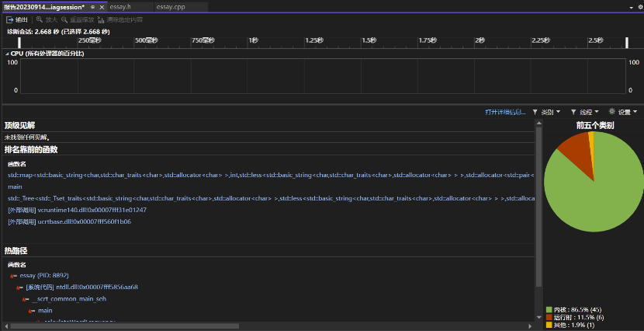Click the vertical scrollbar of the summary pane
The image size is (644, 331).
538,207
